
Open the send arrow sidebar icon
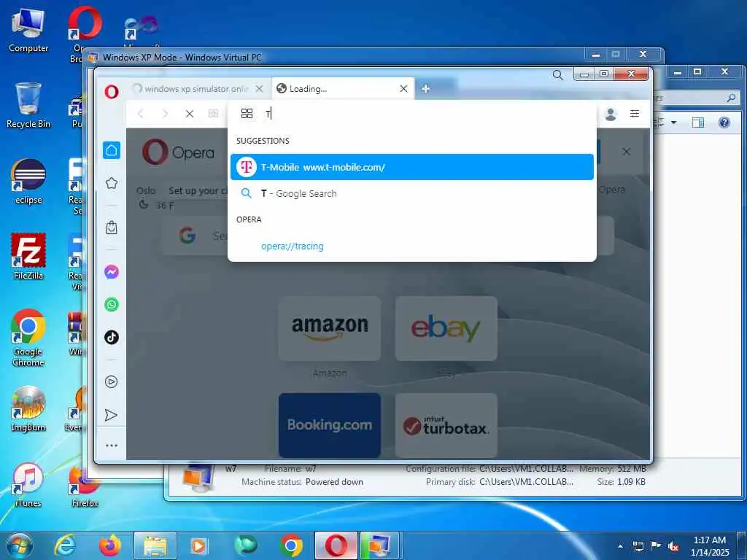pos(111,415)
